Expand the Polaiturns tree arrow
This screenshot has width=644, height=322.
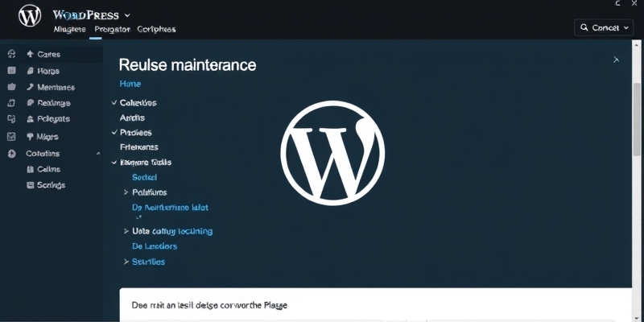[126, 192]
